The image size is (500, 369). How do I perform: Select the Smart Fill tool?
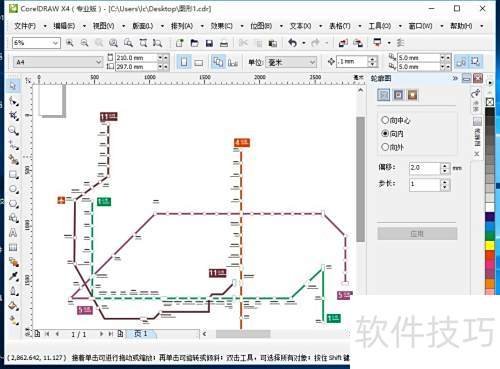tap(13, 160)
